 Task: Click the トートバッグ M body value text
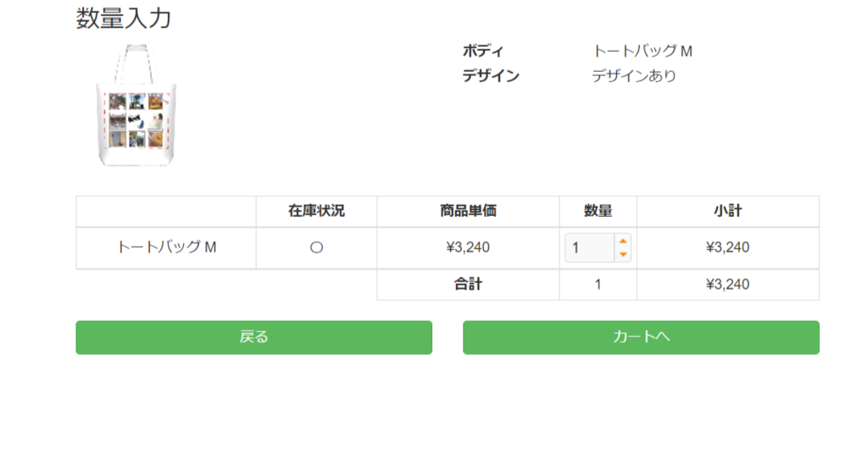tap(643, 51)
